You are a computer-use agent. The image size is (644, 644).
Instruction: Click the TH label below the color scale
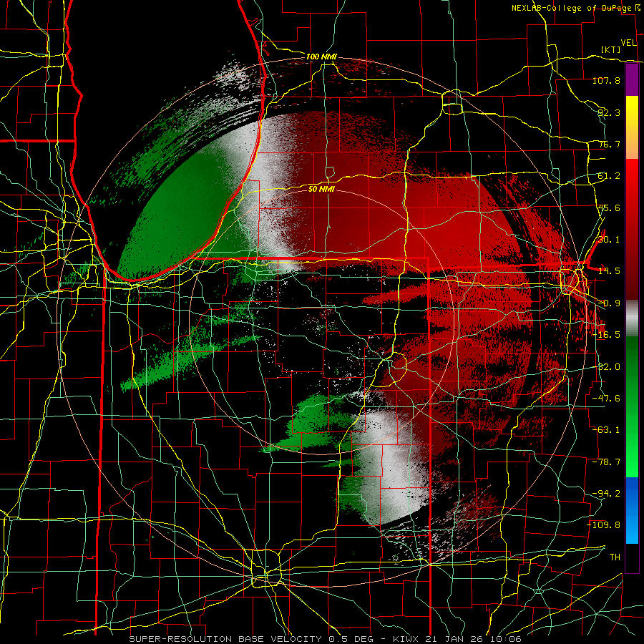click(x=615, y=557)
